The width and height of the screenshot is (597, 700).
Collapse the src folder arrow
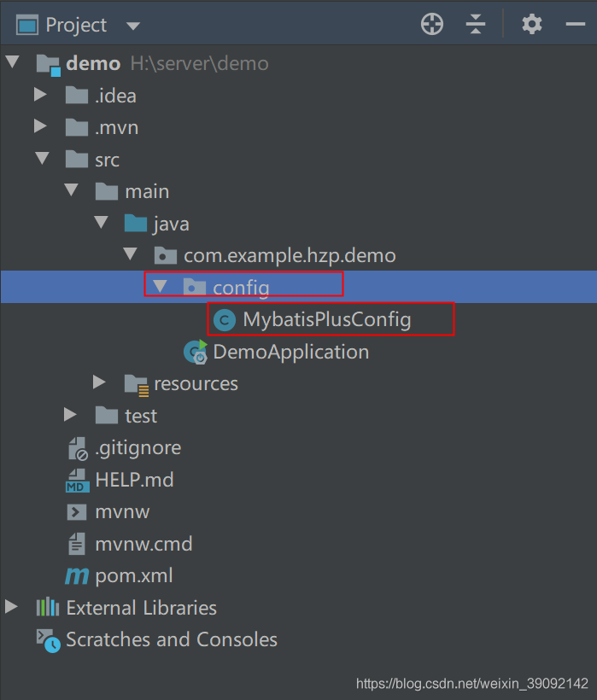43,158
